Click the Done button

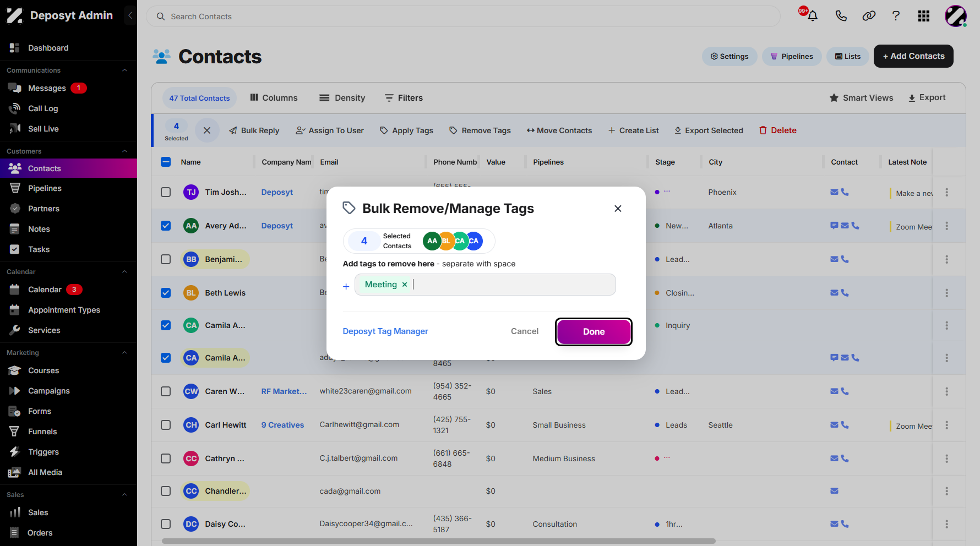pos(594,332)
